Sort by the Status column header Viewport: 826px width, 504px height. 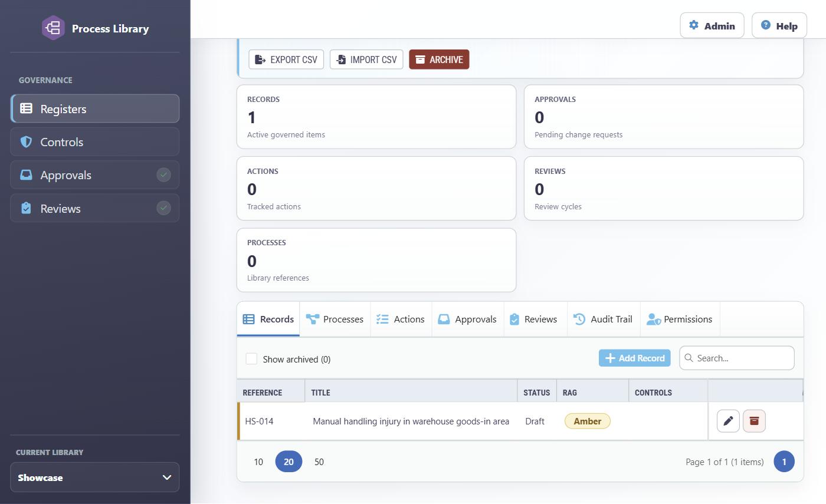(x=537, y=392)
